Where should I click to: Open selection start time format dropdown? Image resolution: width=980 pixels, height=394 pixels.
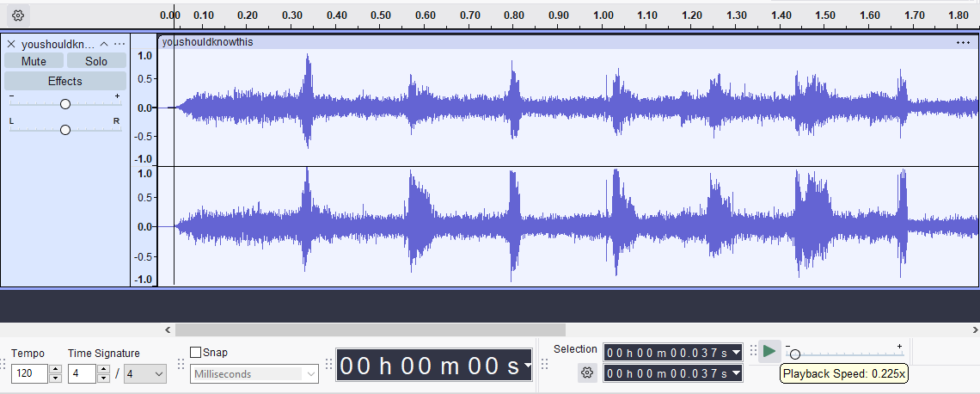(x=736, y=353)
